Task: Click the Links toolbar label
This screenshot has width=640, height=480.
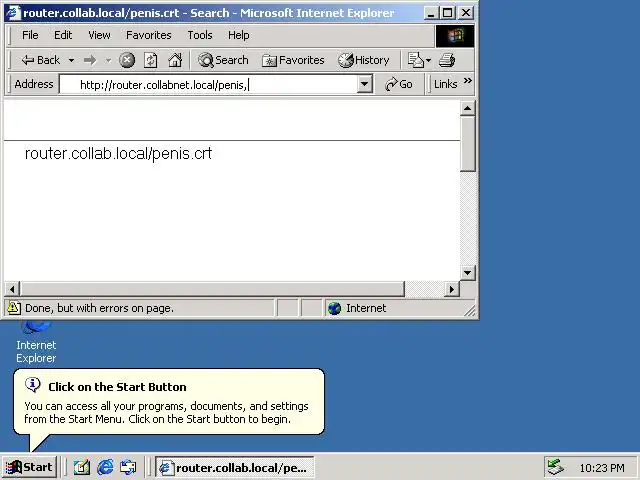Action: pyautogui.click(x=445, y=84)
